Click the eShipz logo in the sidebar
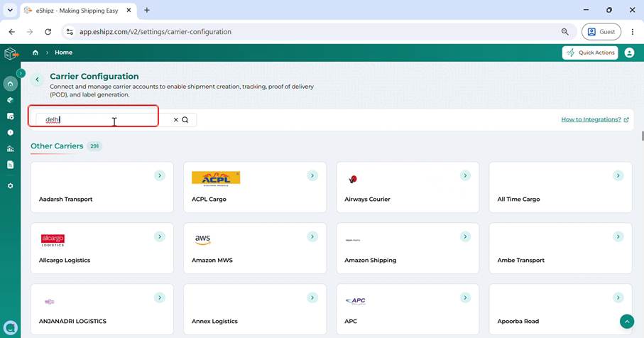The image size is (644, 338). [11, 53]
